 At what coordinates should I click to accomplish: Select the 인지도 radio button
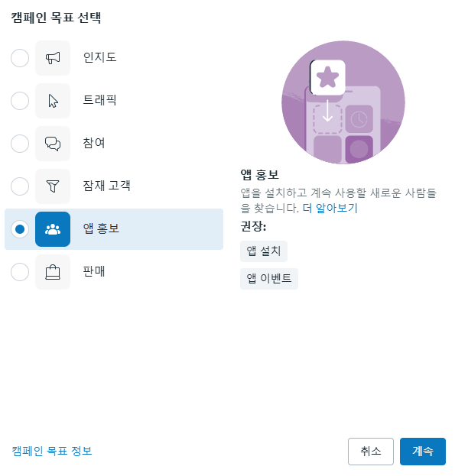(x=20, y=58)
